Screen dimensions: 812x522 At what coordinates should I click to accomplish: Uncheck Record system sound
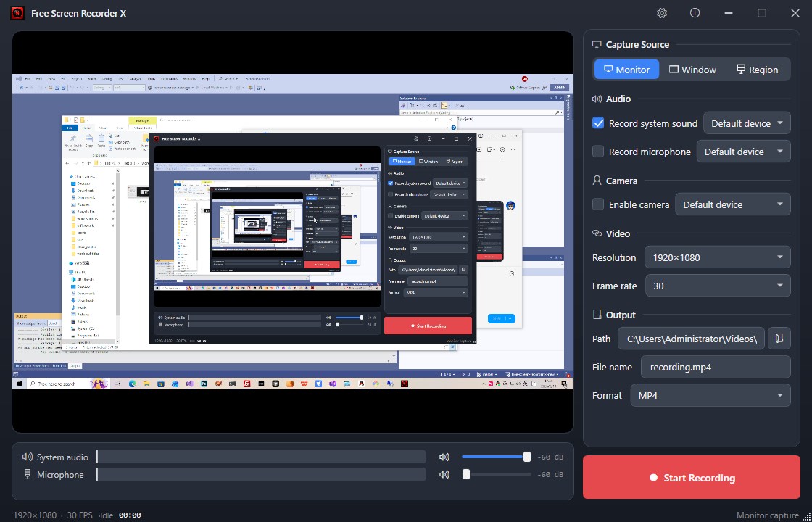[x=598, y=123]
